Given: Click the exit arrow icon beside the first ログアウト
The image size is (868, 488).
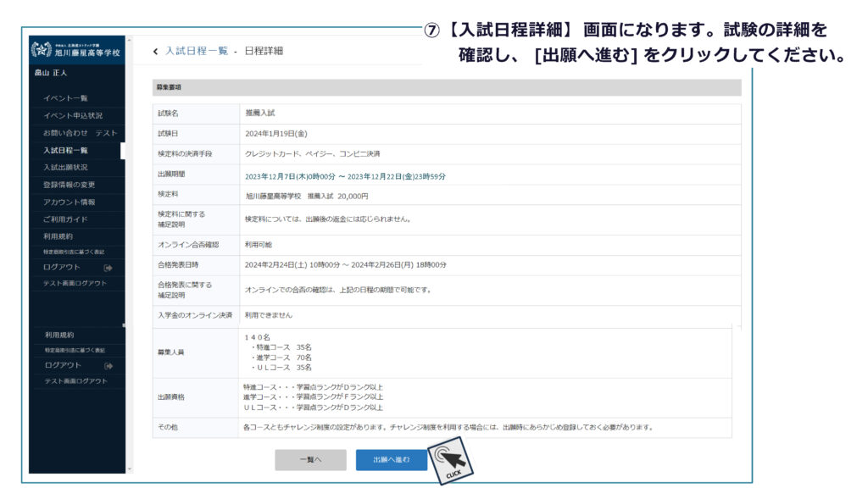Looking at the screenshot, I should (x=108, y=267).
